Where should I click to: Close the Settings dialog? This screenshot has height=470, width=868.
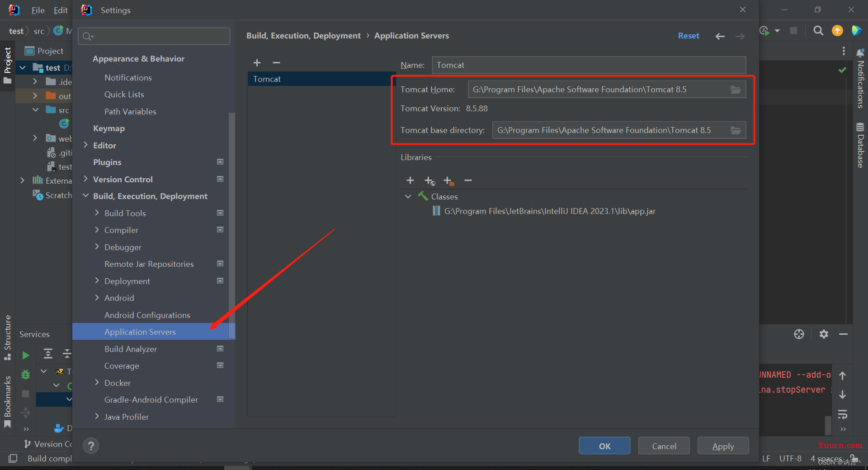742,9
